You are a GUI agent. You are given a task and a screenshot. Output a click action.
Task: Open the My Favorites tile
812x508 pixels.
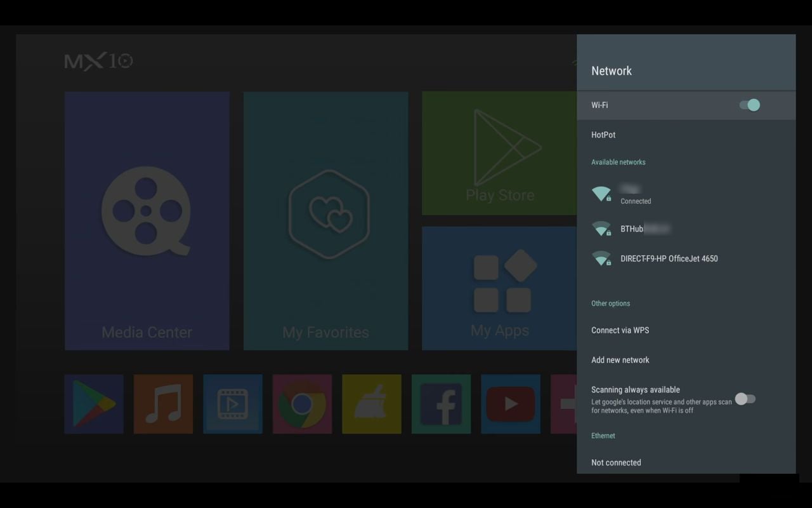pos(325,220)
